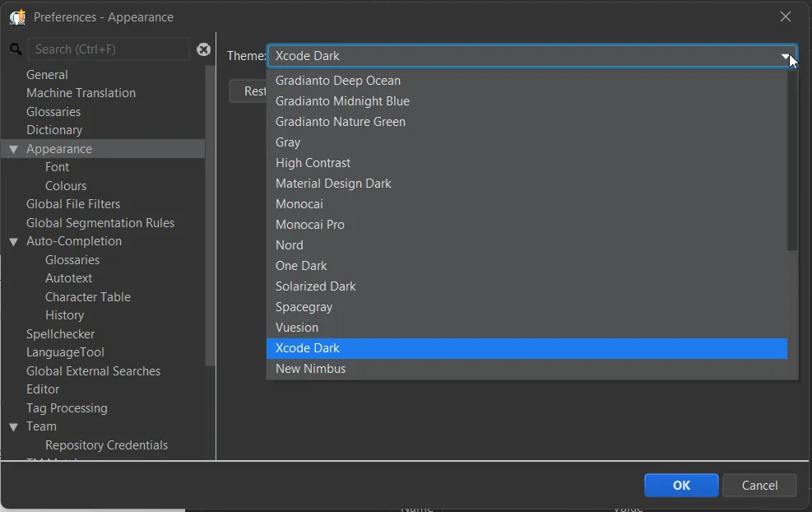Collapse the Appearance section
This screenshot has height=512, width=812.
click(12, 148)
